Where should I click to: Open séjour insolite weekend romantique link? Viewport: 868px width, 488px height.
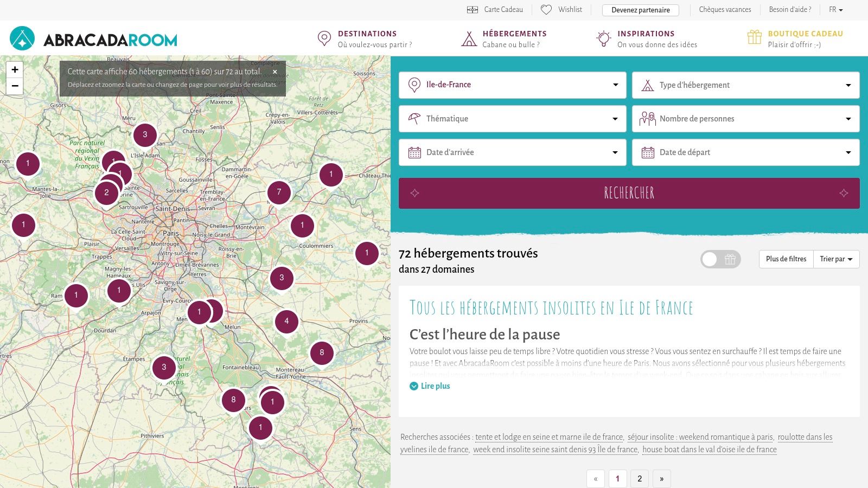point(700,437)
